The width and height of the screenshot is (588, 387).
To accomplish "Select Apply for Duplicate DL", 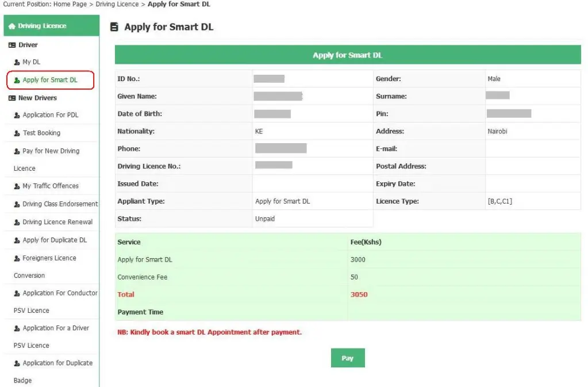I will [x=55, y=240].
